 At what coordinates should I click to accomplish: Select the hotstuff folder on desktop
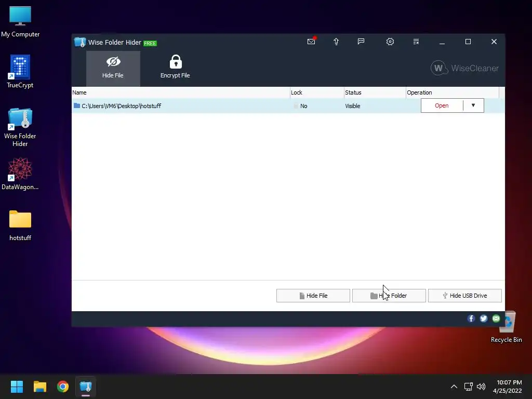[20, 225]
